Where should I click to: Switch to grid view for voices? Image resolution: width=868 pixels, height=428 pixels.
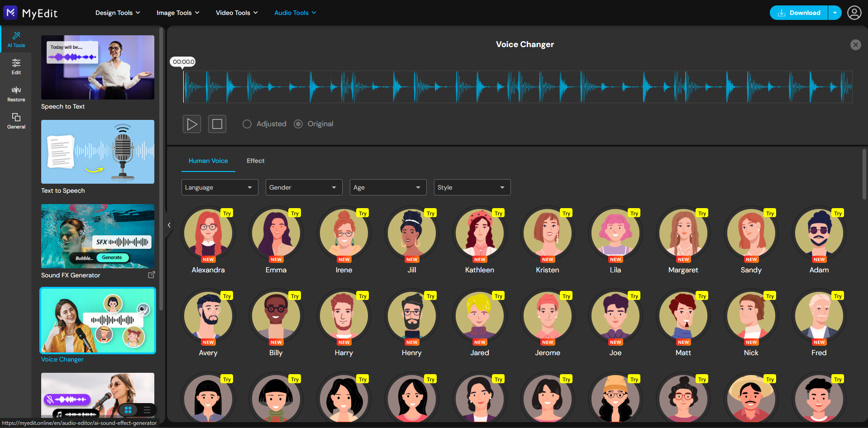pyautogui.click(x=129, y=410)
